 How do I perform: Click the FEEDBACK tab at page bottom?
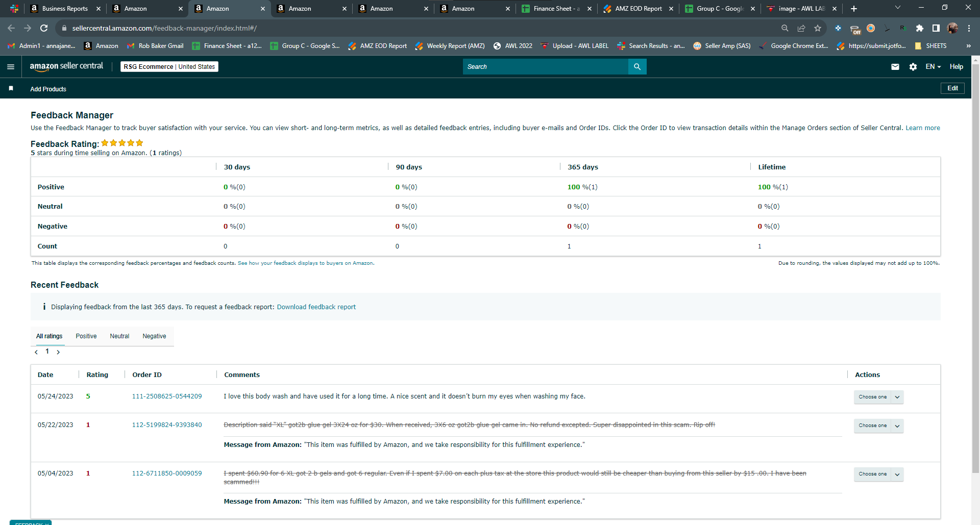pyautogui.click(x=31, y=523)
